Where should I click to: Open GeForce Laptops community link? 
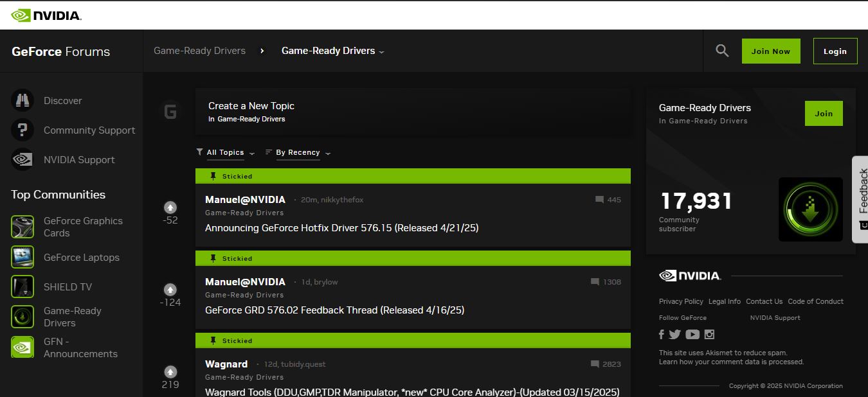click(82, 258)
